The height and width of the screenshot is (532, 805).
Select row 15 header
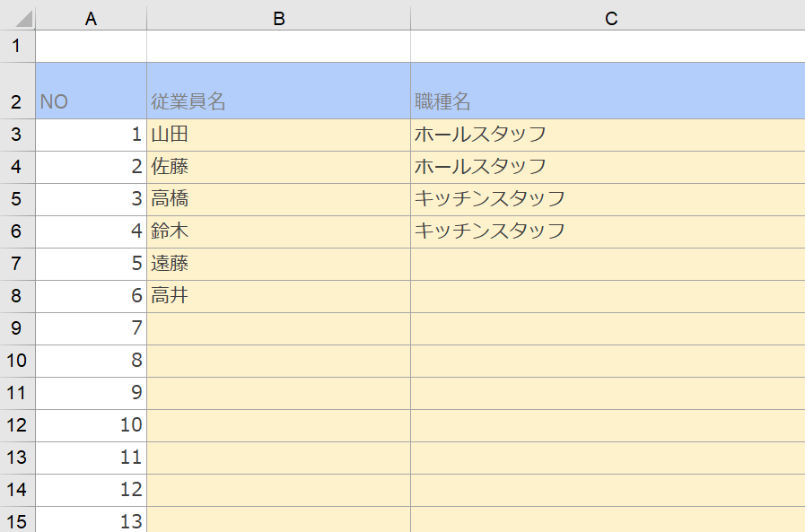17,519
